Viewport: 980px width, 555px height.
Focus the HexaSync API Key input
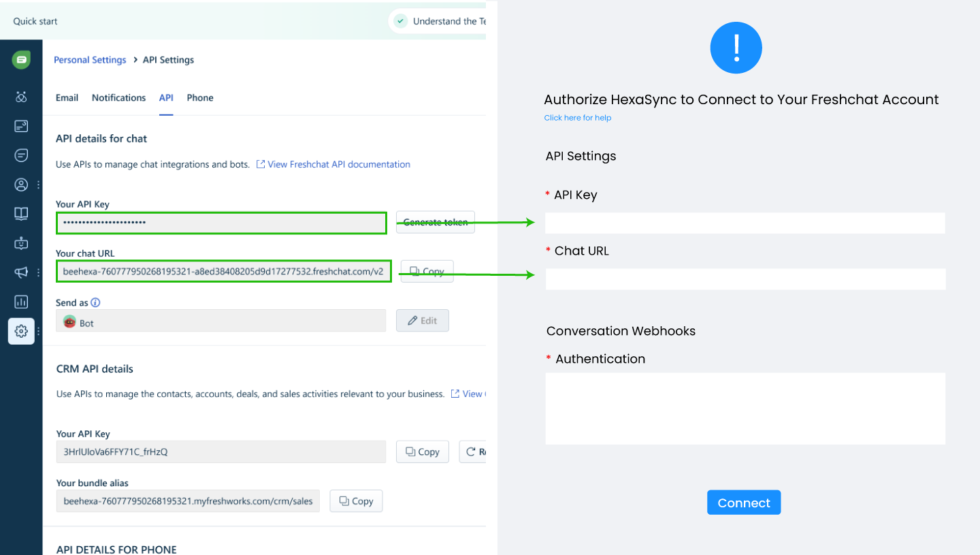click(x=745, y=223)
